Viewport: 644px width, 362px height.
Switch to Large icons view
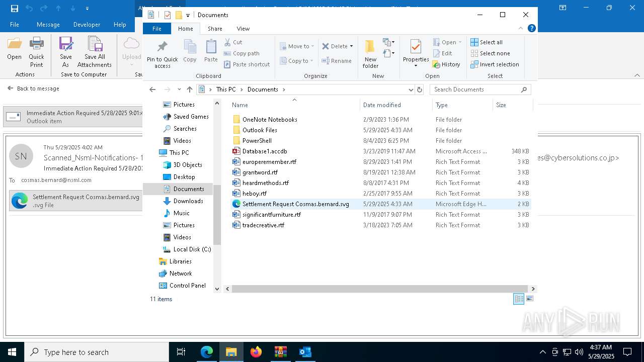coord(529,299)
